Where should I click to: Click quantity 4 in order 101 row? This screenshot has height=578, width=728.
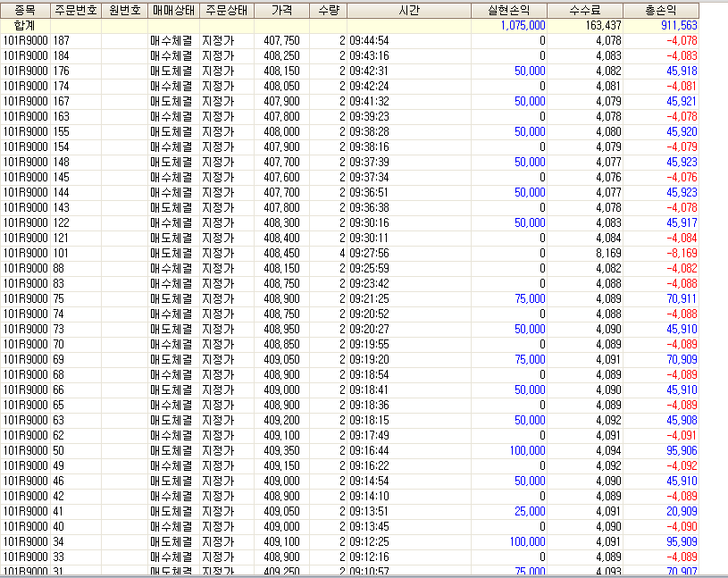pyautogui.click(x=342, y=254)
